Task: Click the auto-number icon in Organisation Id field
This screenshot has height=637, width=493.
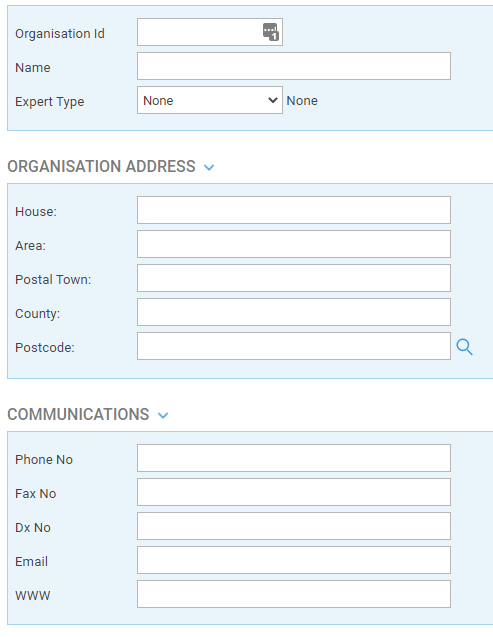Action: (270, 32)
